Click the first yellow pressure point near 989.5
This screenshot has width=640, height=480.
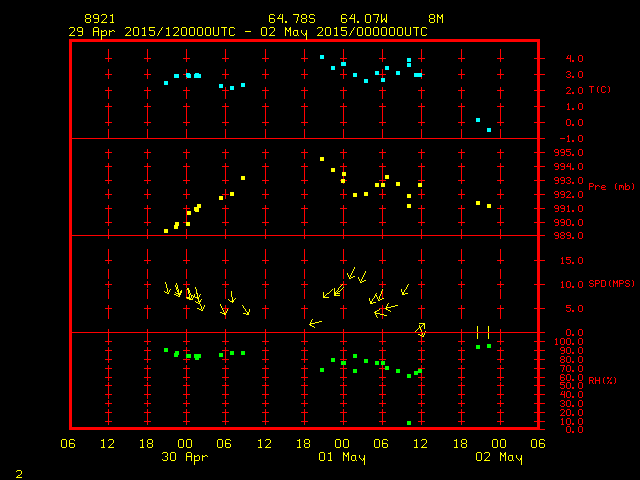[x=166, y=231]
